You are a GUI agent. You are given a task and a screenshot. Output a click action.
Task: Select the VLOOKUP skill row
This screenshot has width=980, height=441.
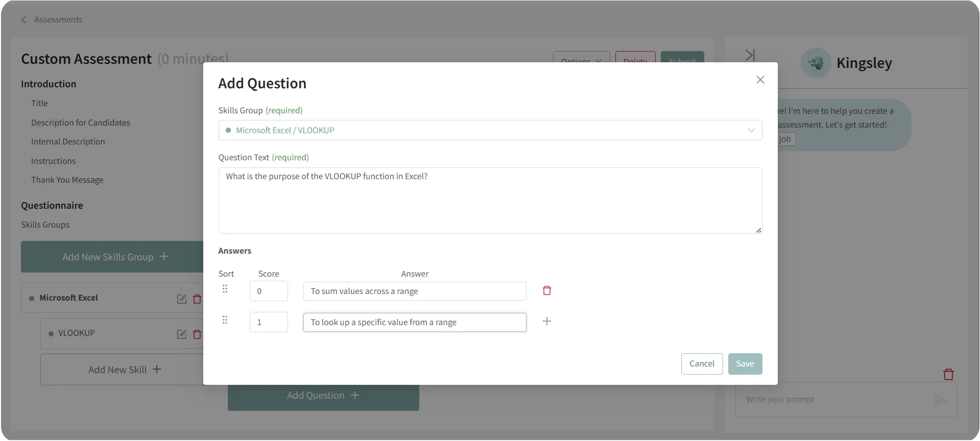tap(122, 334)
